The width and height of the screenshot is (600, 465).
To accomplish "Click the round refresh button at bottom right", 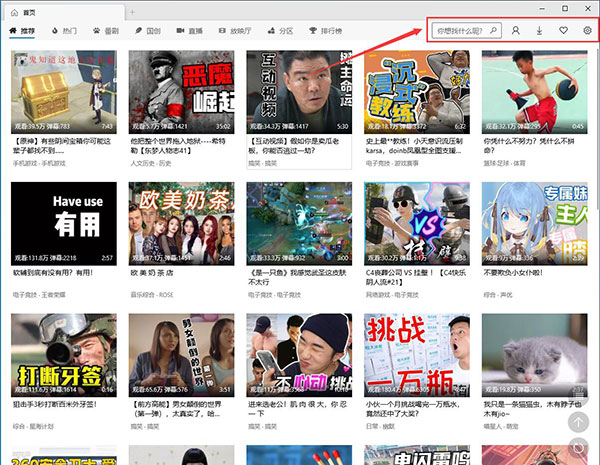I will (x=577, y=451).
